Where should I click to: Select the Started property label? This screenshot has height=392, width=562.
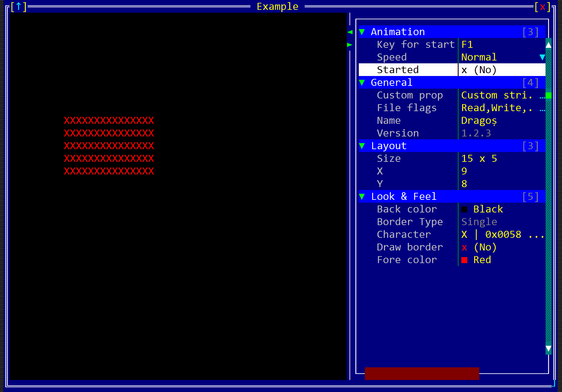pyautogui.click(x=397, y=70)
